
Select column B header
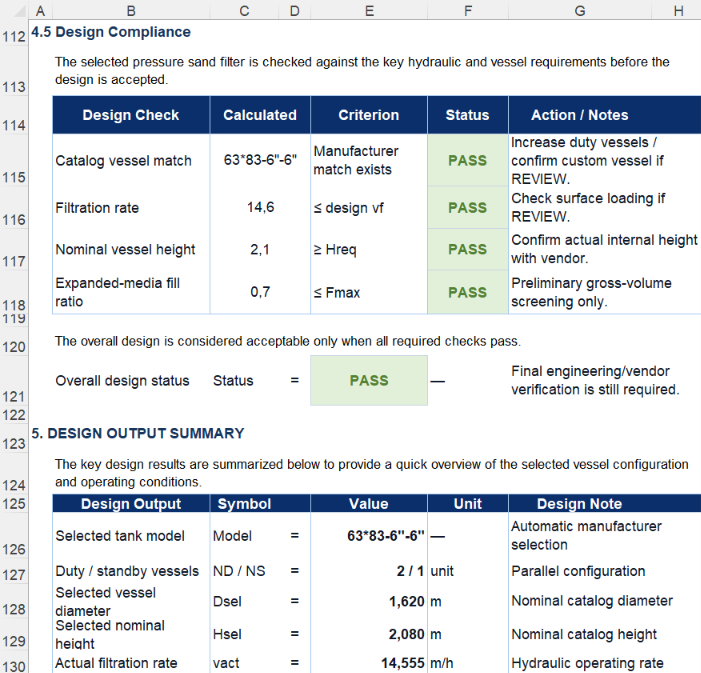[x=131, y=10]
